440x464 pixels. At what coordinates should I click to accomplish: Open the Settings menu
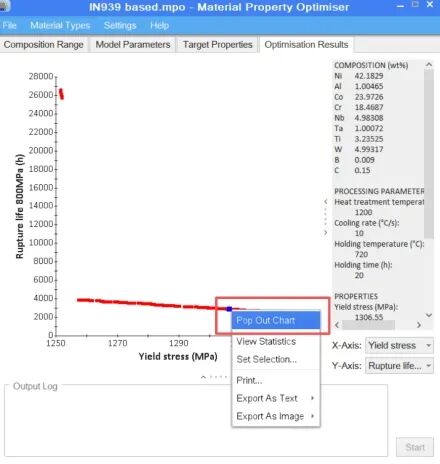120,25
